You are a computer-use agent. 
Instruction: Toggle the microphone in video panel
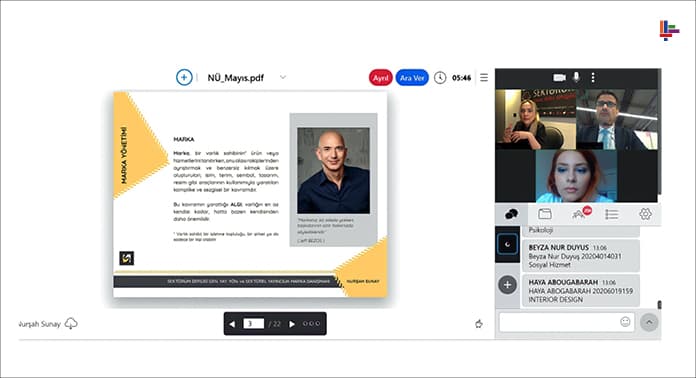click(x=576, y=77)
